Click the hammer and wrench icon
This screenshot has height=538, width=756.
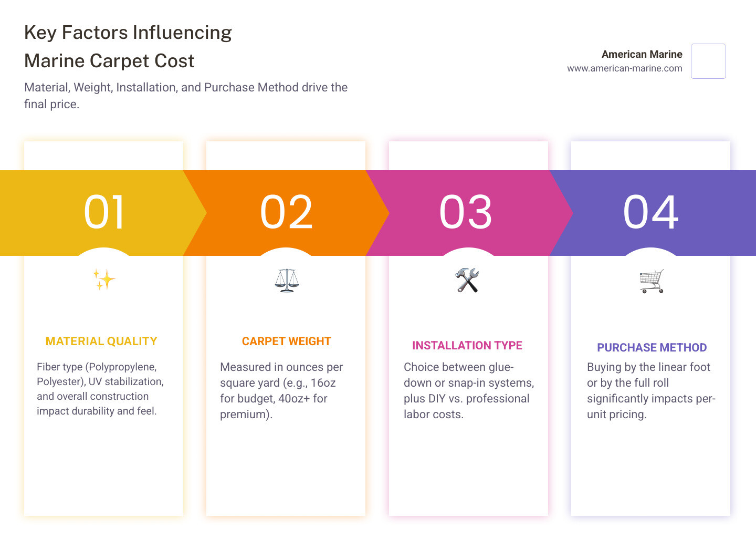[x=467, y=280]
